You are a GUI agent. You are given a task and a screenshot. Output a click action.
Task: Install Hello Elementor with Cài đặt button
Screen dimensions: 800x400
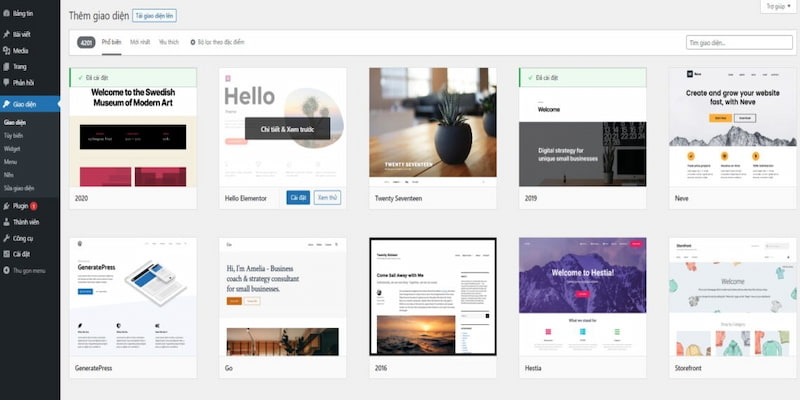pyautogui.click(x=297, y=198)
